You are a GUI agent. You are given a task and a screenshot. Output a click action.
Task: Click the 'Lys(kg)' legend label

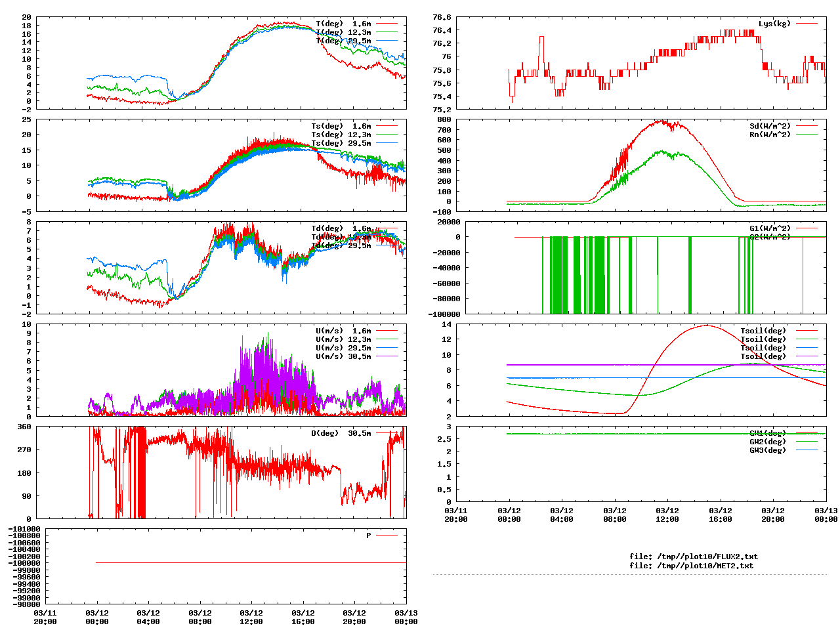coord(774,24)
